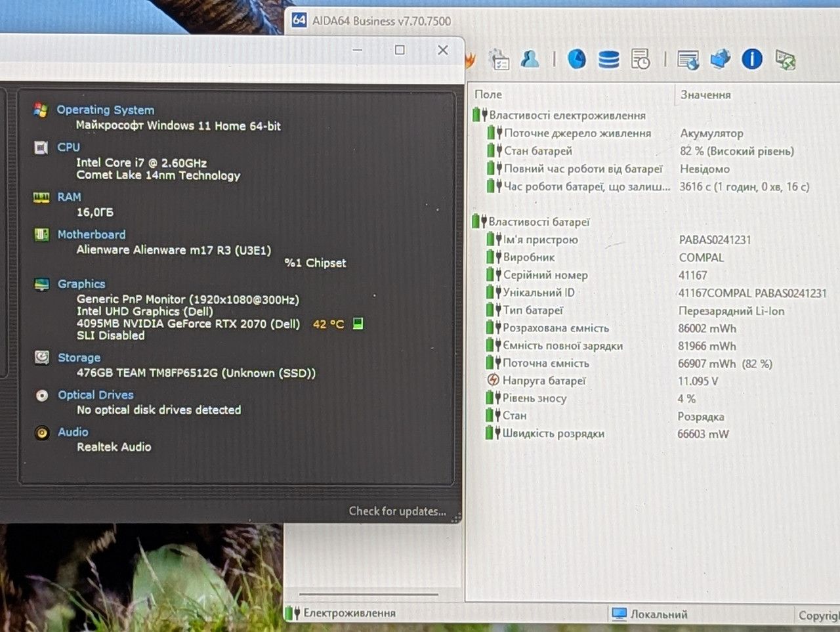
Task: Click the CPU chip icon in Speccy
Action: coord(41,148)
